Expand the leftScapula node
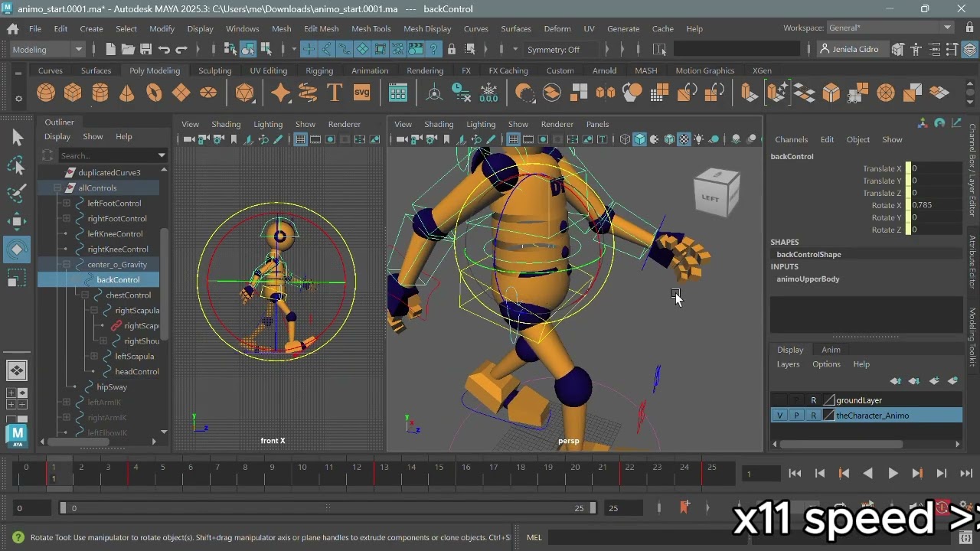 tap(94, 357)
